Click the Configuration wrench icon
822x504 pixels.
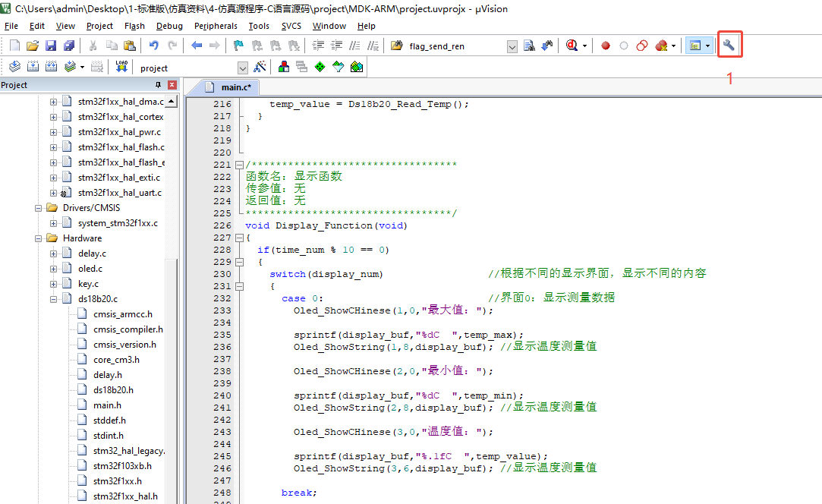(729, 46)
